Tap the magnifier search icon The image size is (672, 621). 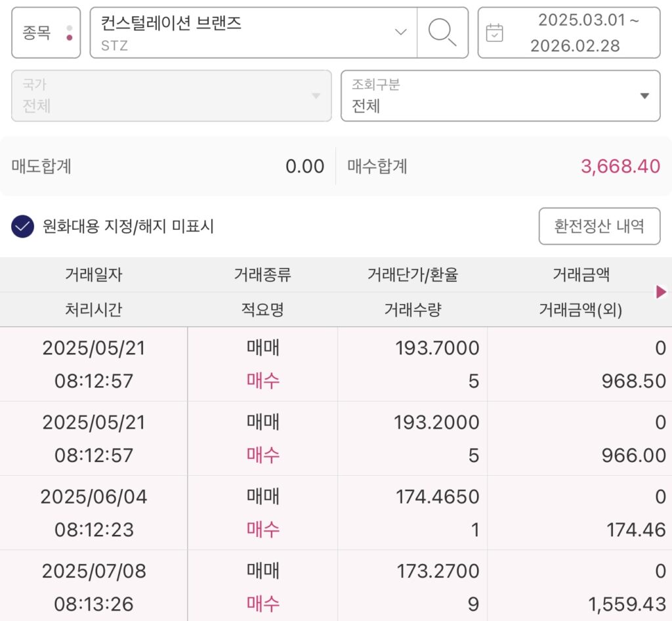(x=442, y=32)
